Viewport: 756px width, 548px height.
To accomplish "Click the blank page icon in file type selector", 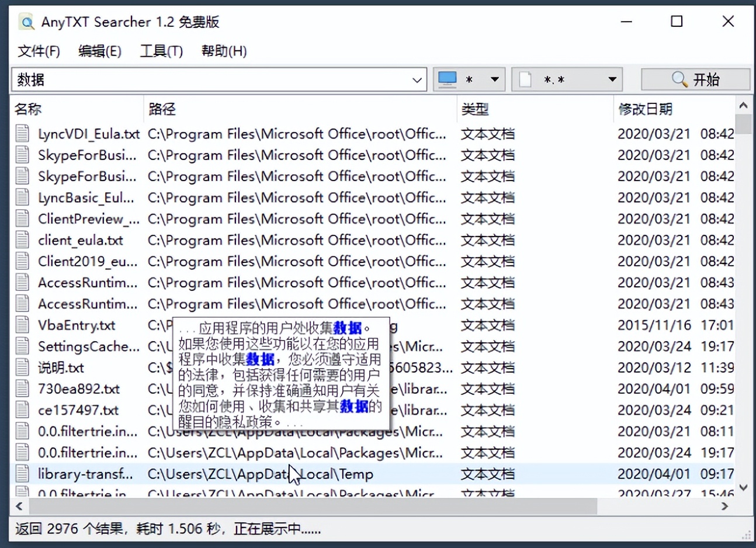I will pos(525,79).
